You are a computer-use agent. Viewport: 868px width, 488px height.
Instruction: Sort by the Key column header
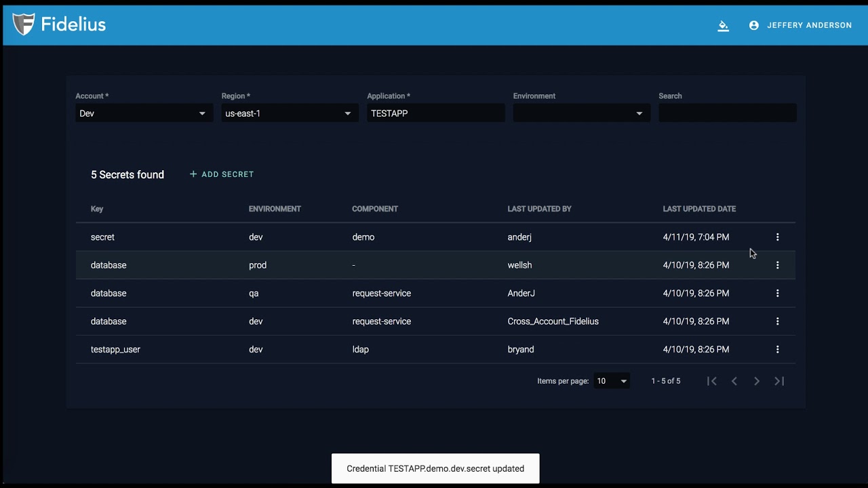click(97, 209)
